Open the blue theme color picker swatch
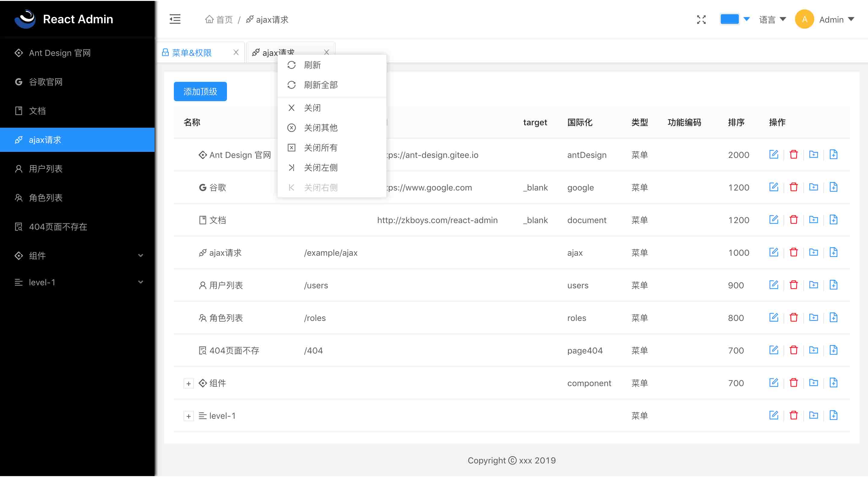The image size is (868, 477). (729, 19)
